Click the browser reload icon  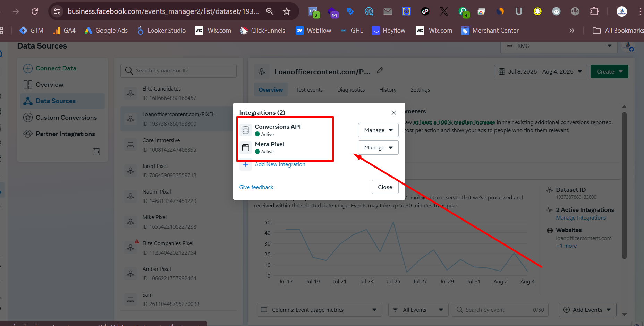click(35, 11)
